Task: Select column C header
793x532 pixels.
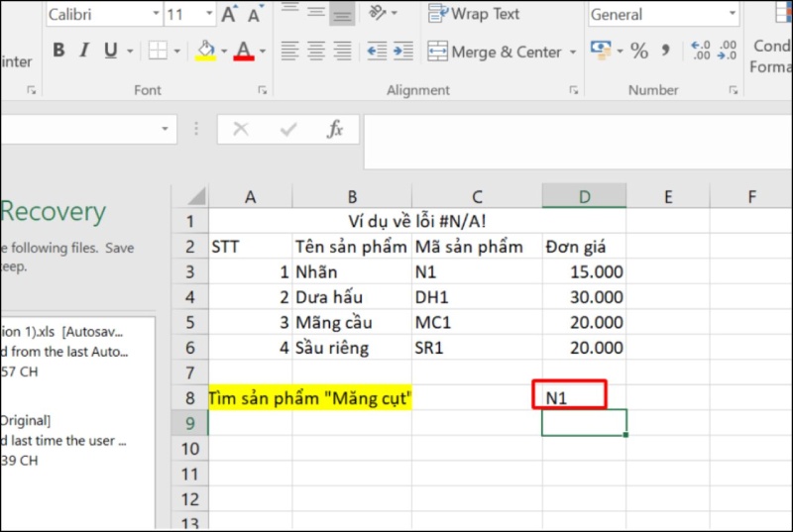Action: pyautogui.click(x=477, y=196)
